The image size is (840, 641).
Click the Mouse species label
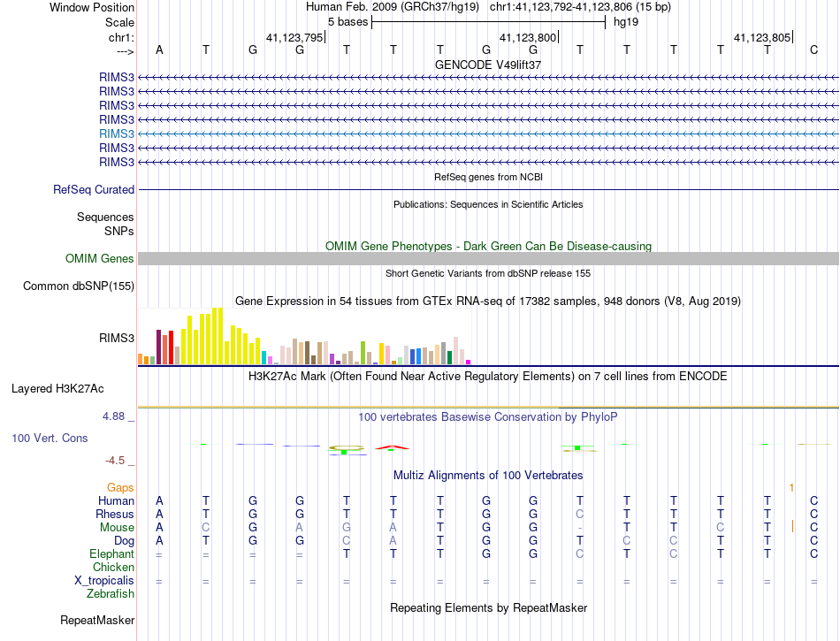[117, 528]
